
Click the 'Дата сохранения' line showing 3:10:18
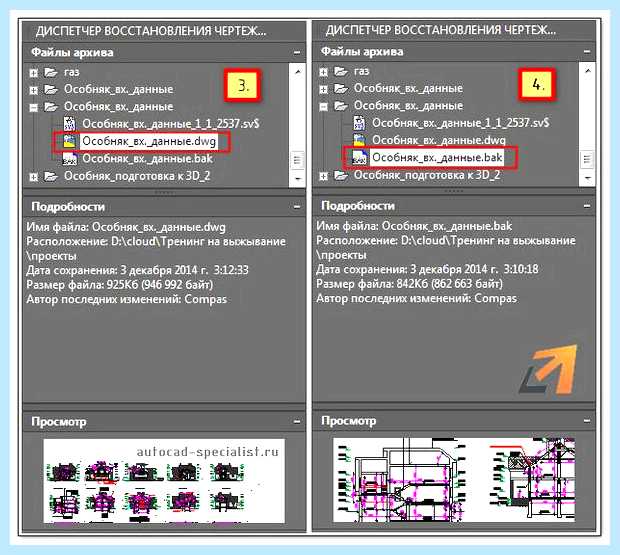[x=427, y=270]
